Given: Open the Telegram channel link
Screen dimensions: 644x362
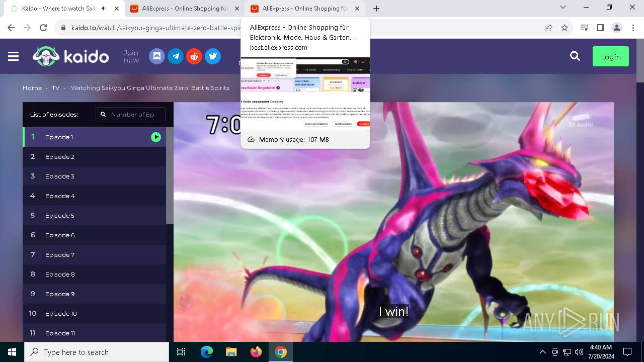Looking at the screenshot, I should pos(176,56).
